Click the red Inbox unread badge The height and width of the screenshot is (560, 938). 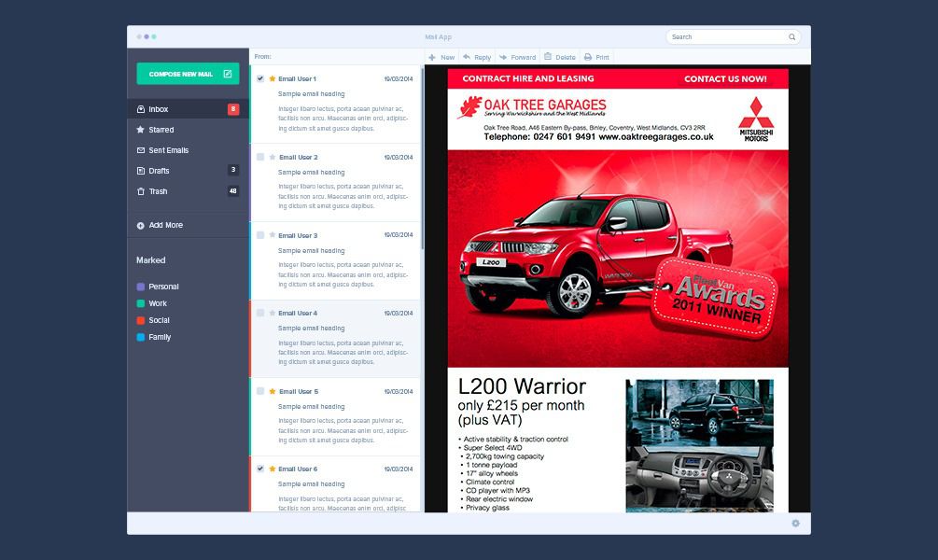233,109
